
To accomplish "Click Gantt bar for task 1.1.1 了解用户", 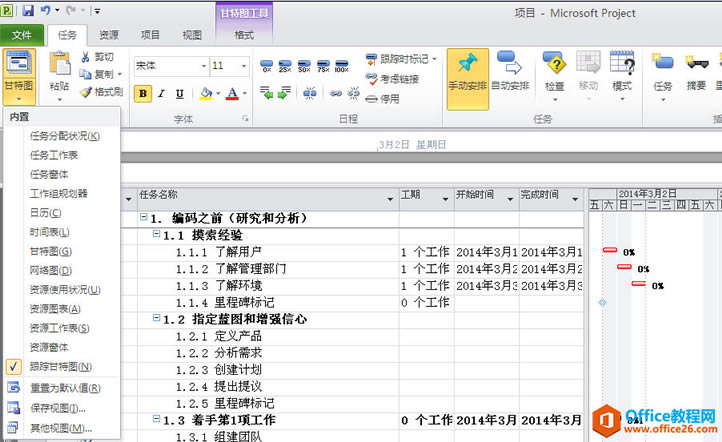I will coord(610,250).
